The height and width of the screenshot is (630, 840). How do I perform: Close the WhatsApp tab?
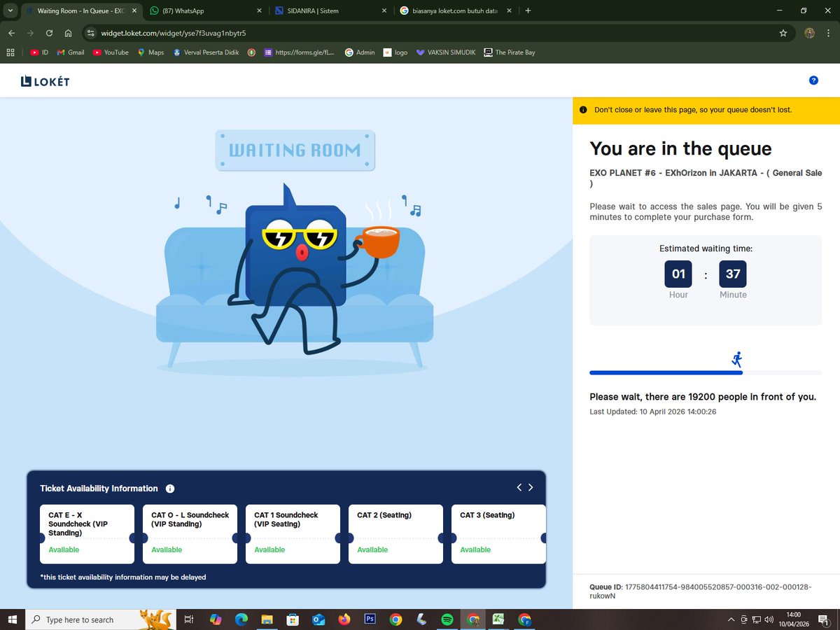click(260, 10)
